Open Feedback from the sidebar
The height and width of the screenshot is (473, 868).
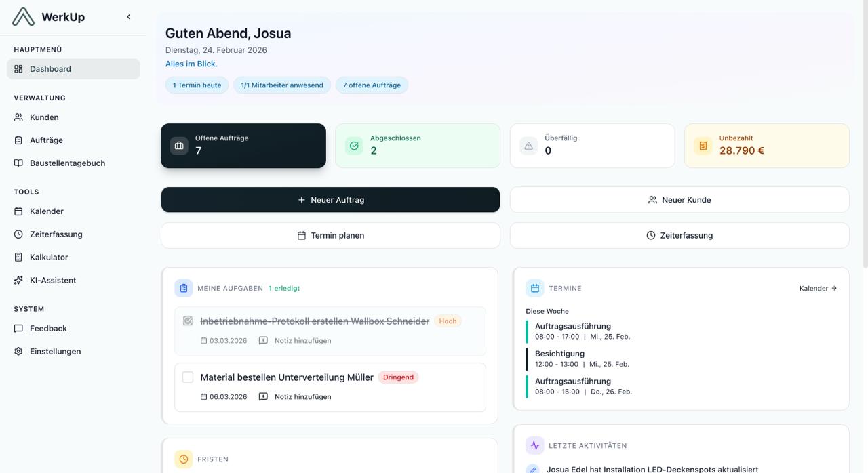point(47,328)
